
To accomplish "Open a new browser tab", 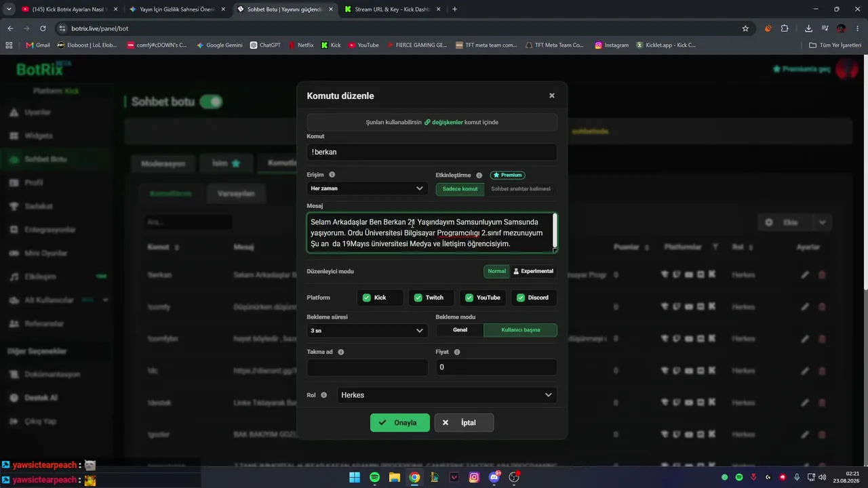I will [454, 9].
